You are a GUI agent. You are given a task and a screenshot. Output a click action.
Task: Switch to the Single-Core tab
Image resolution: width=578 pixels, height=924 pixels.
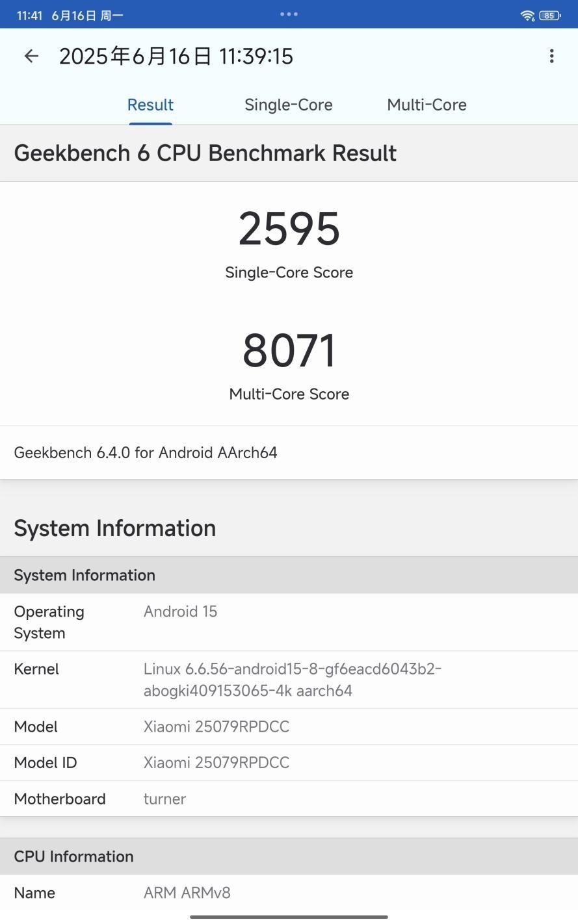[288, 105]
